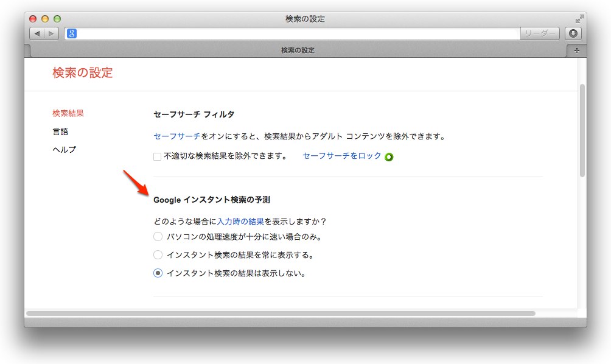
Task: Click the Safari back arrow button
Action: 37,33
